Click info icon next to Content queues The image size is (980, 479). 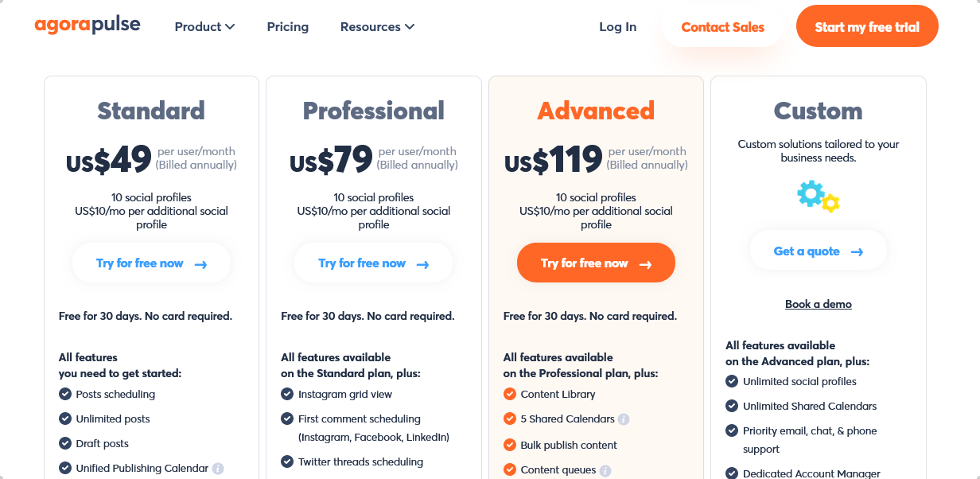[x=605, y=470]
